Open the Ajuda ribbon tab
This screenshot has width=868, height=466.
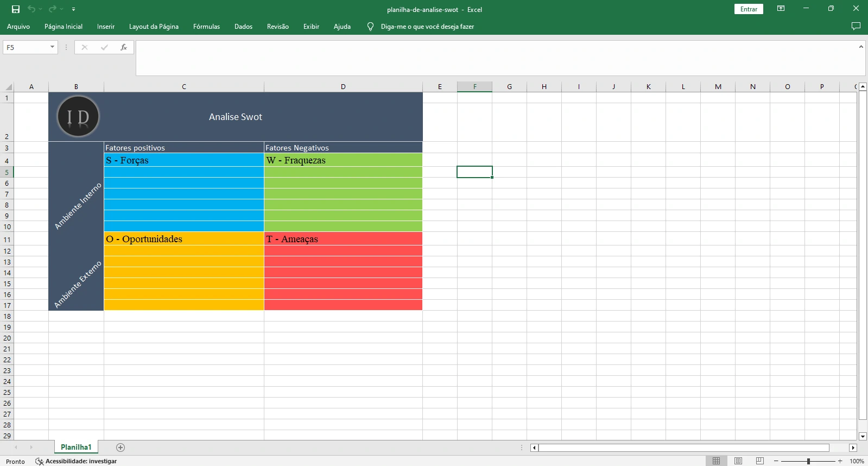(x=342, y=26)
